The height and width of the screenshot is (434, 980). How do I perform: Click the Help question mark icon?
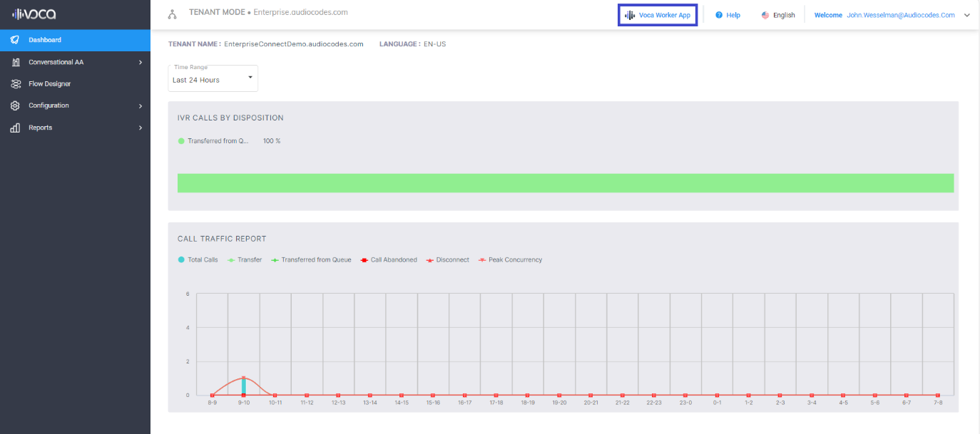click(x=719, y=15)
